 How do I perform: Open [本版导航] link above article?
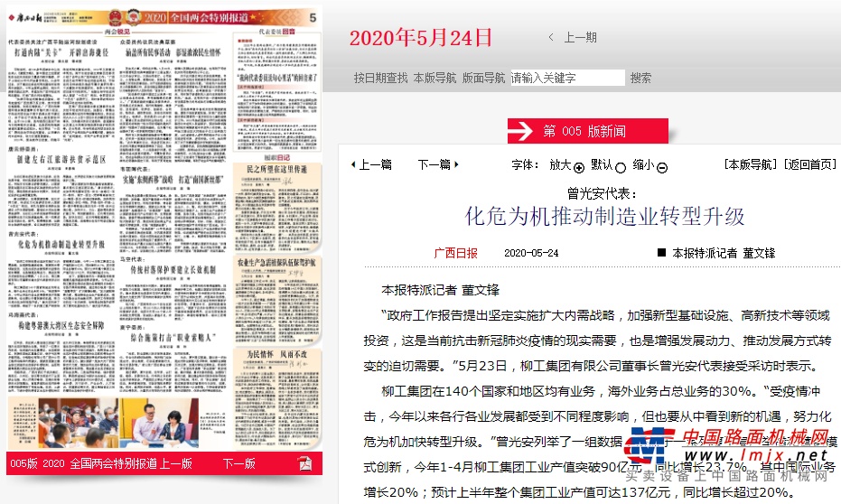(x=751, y=164)
